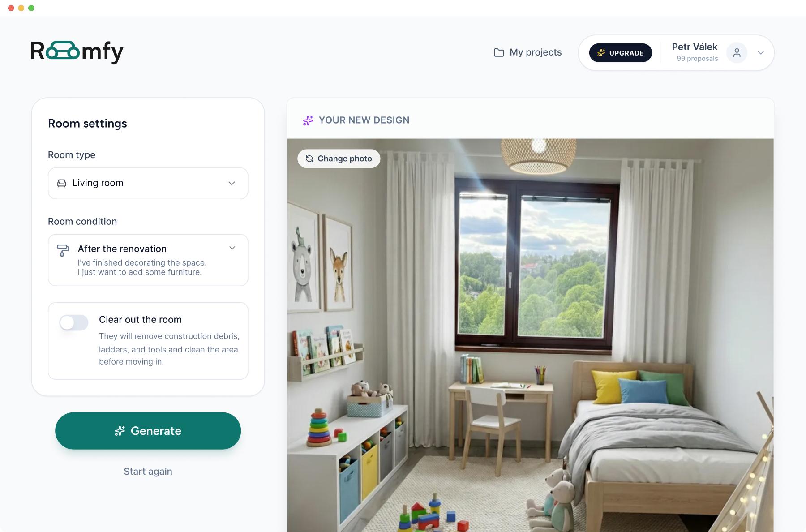806x532 pixels.
Task: Click the Generate button
Action: click(148, 431)
